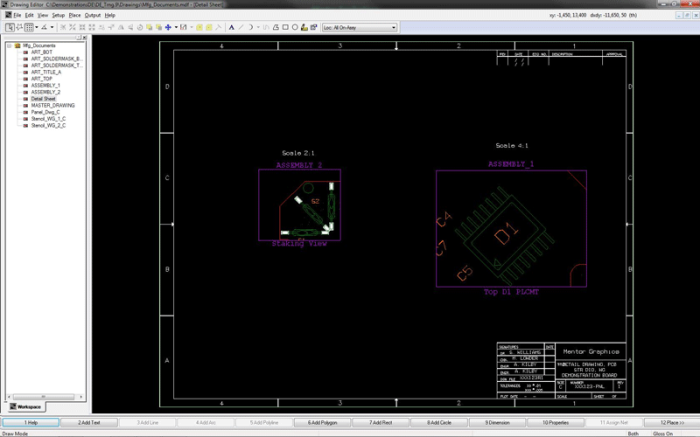
Task: Open the Mfg_Documents folder icon
Action: click(x=17, y=46)
